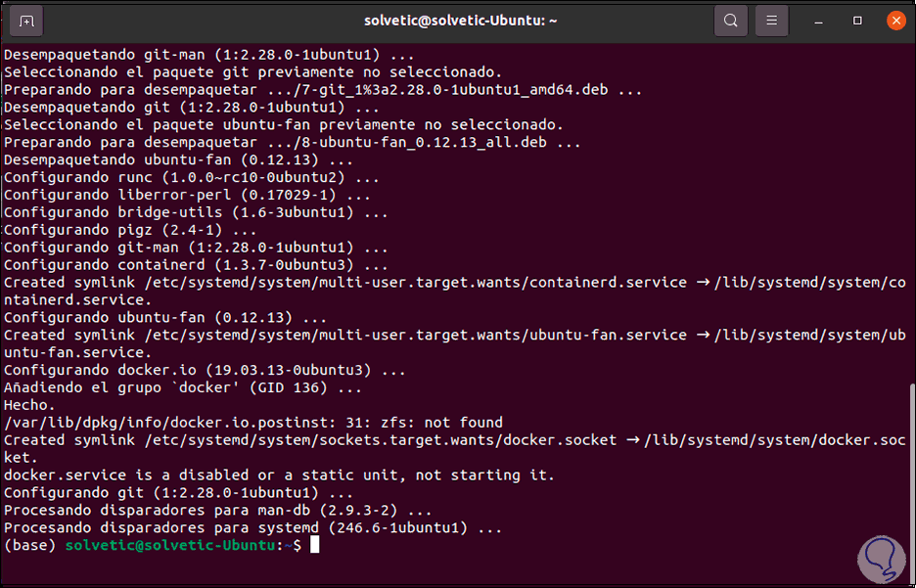Click the search magnifier icon

tap(730, 20)
